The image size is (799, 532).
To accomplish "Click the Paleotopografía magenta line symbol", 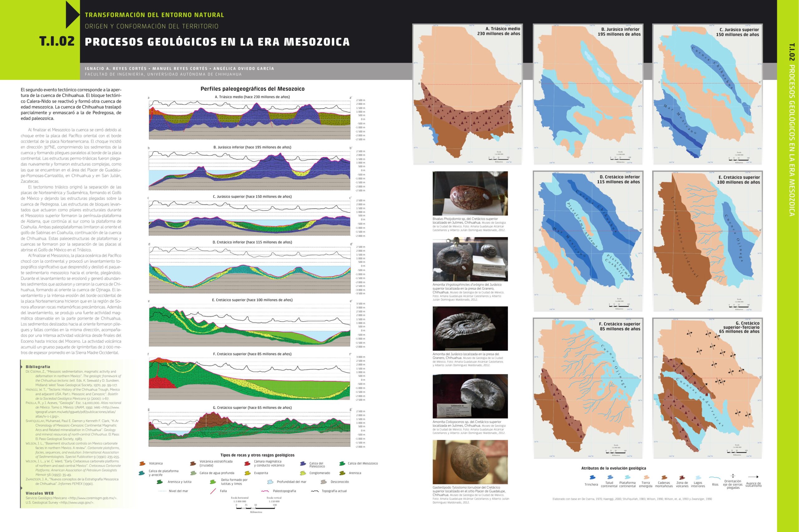I will (x=265, y=491).
